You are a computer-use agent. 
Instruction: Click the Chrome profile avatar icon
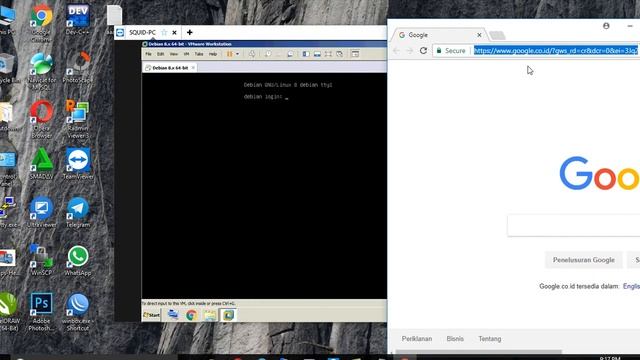[606, 26]
